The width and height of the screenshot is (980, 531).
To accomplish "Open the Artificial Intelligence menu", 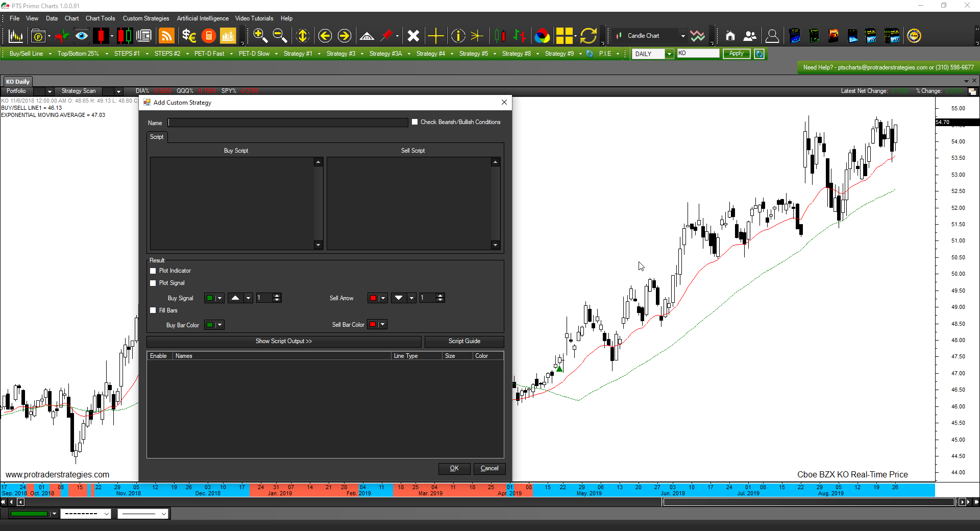I will point(202,18).
